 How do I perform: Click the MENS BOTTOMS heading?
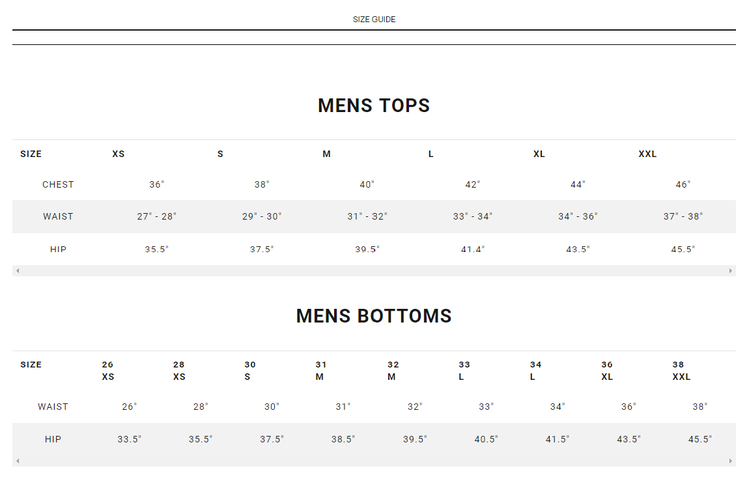pos(374,316)
